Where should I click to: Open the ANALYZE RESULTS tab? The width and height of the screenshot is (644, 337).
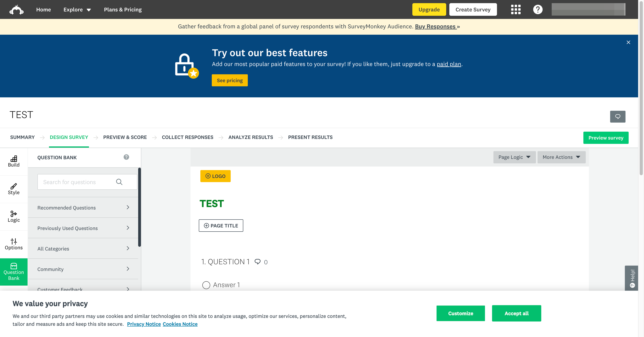pos(251,137)
